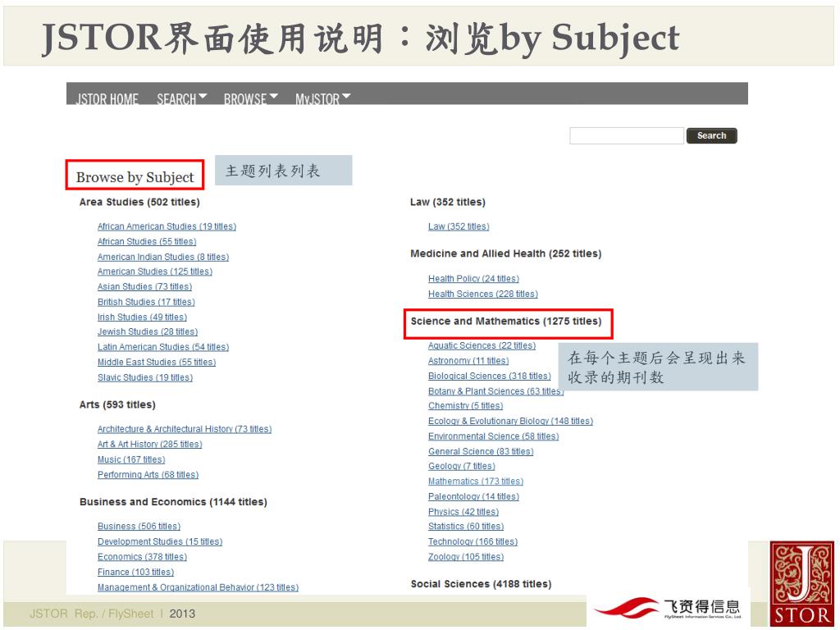Open Finance (103 titles) link
This screenshot has height=630, width=840.
click(x=135, y=572)
